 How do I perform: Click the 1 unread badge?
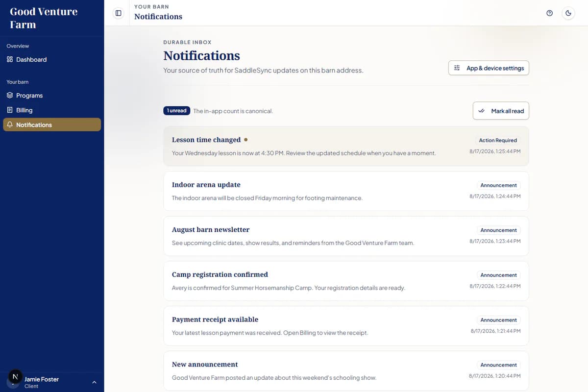pyautogui.click(x=177, y=111)
